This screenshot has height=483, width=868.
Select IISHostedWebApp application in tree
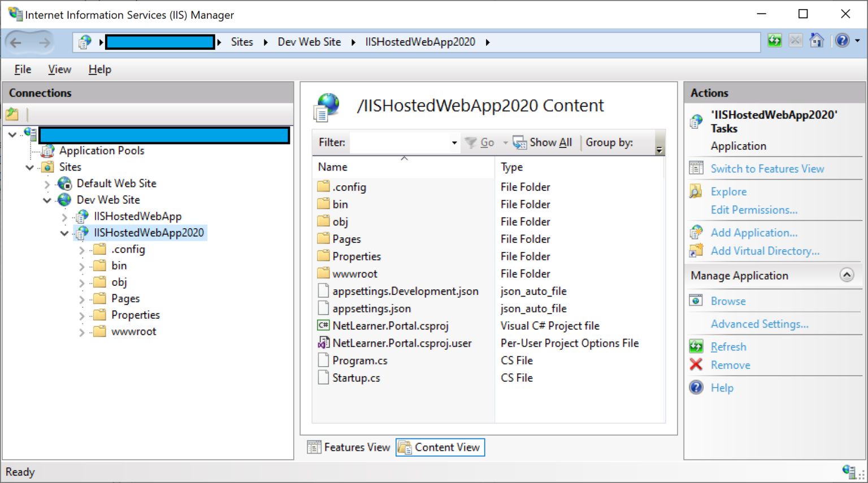tap(138, 216)
